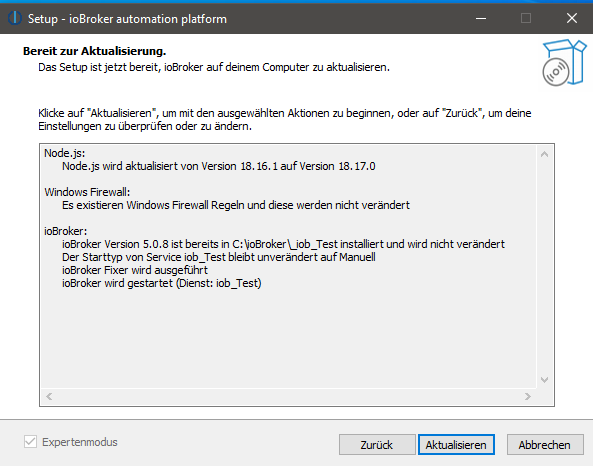Go back with the Zurück button

[377, 445]
